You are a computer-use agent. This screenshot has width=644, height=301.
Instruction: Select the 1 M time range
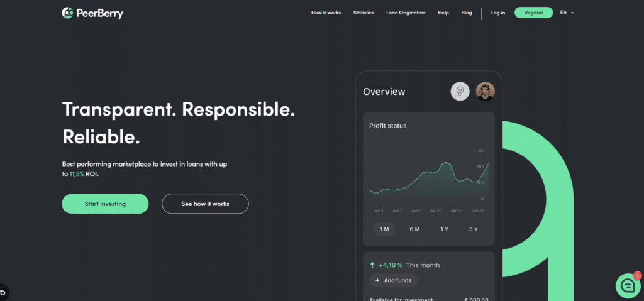click(384, 229)
